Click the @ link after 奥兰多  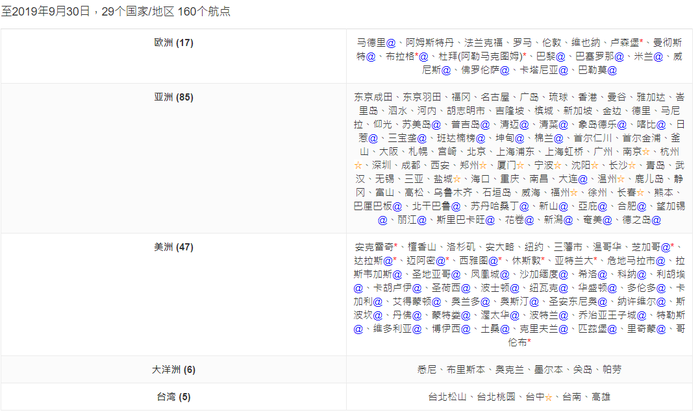tap(485, 302)
